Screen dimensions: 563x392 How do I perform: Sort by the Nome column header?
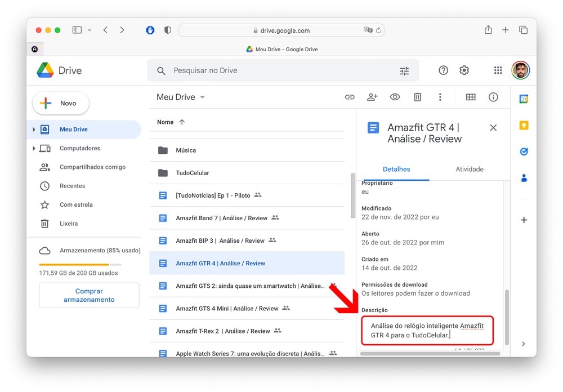165,122
